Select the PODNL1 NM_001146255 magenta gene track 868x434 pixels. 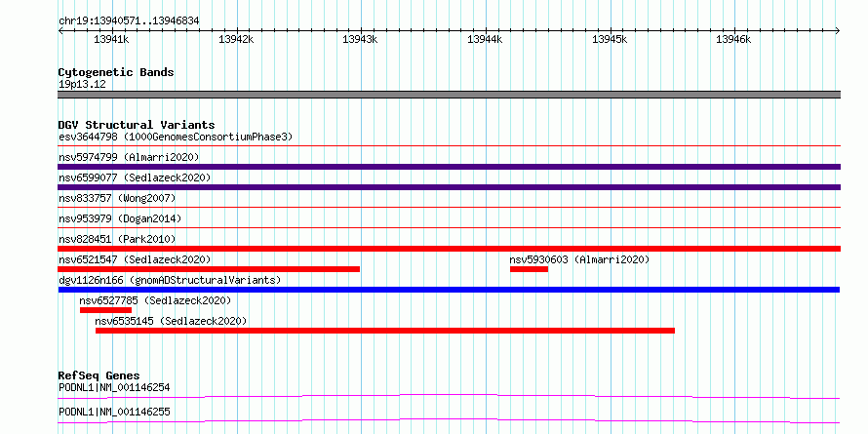(449, 420)
